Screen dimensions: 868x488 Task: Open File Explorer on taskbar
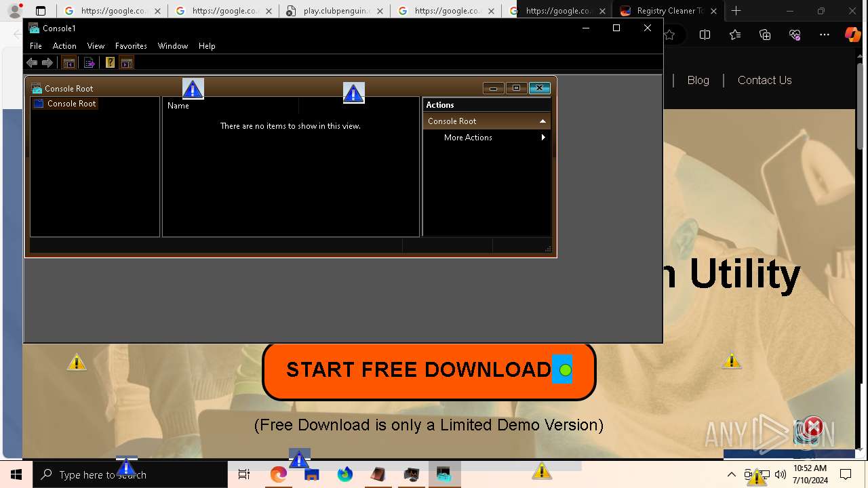(x=312, y=474)
